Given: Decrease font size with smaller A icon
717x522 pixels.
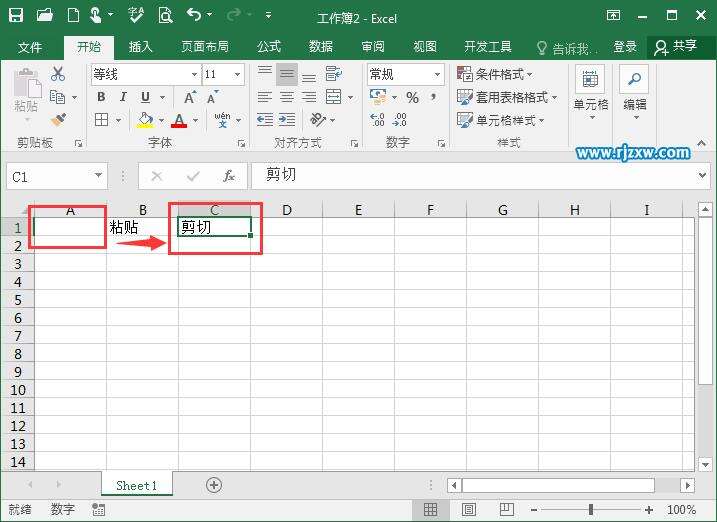Looking at the screenshot, I should (x=213, y=97).
